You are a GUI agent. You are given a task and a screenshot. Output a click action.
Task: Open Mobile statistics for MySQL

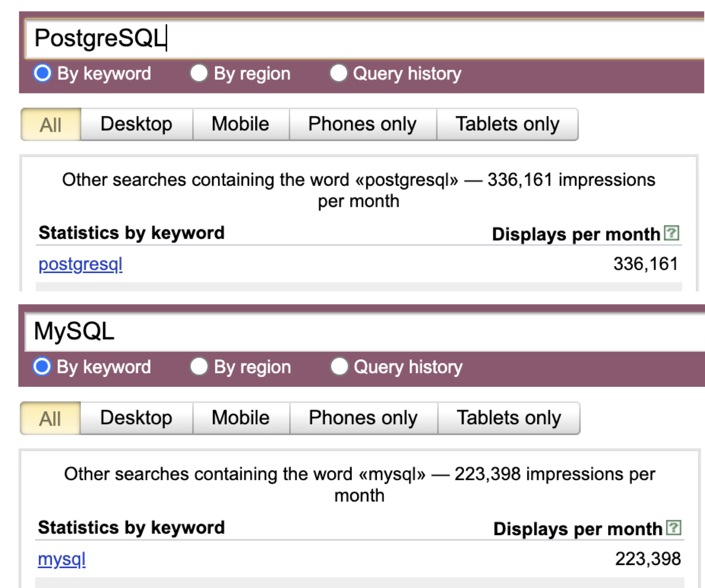[240, 418]
